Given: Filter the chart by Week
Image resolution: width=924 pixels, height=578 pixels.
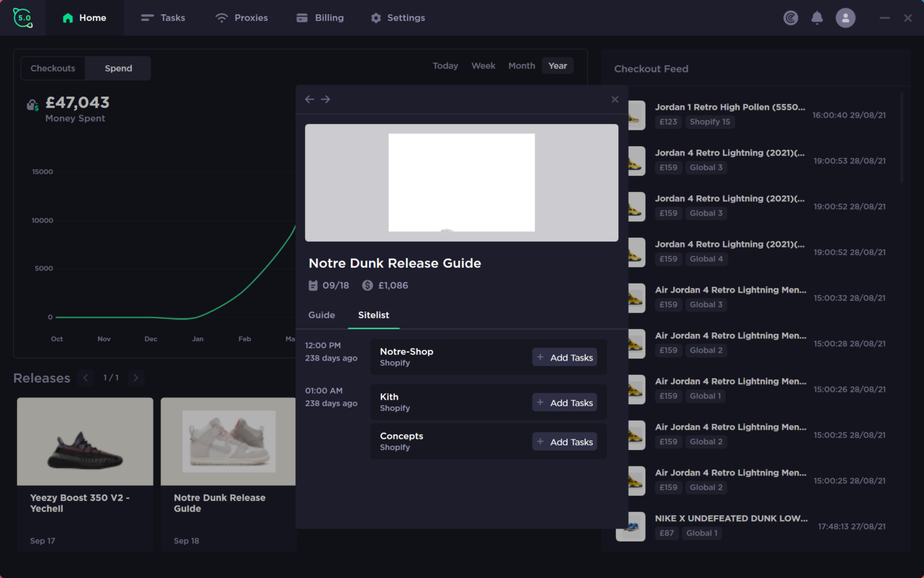Looking at the screenshot, I should pyautogui.click(x=483, y=66).
